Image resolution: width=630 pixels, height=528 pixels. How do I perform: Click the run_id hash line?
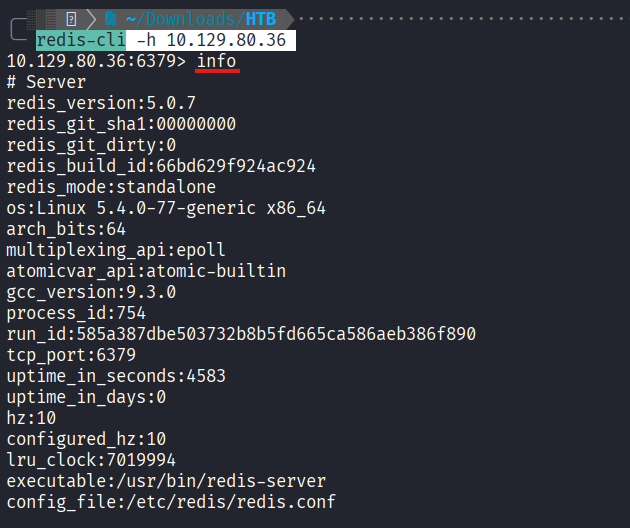[x=241, y=334]
